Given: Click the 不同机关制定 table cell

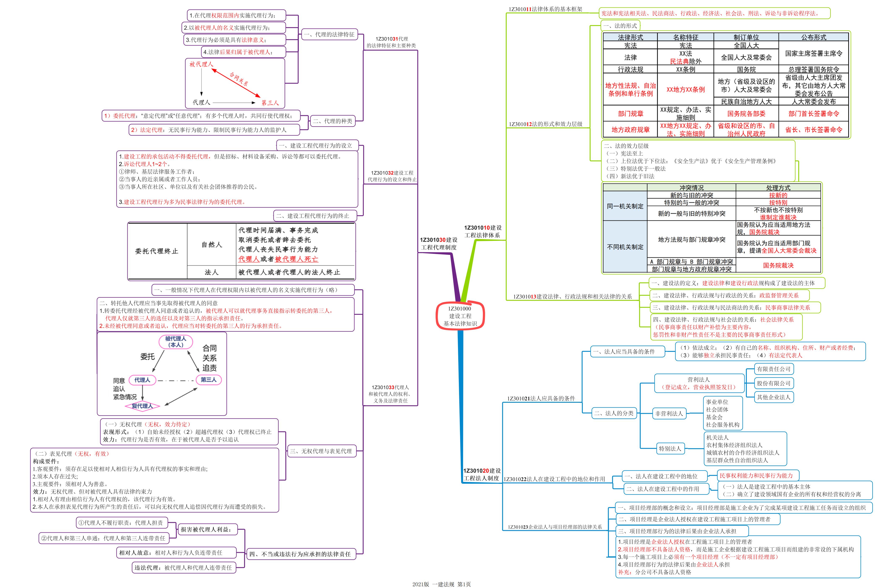Looking at the screenshot, I should point(625,247).
